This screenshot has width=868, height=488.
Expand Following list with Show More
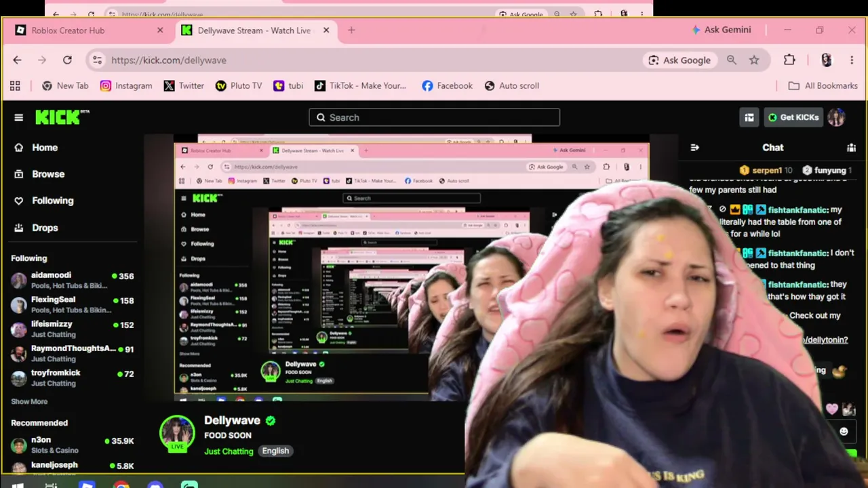[29, 401]
